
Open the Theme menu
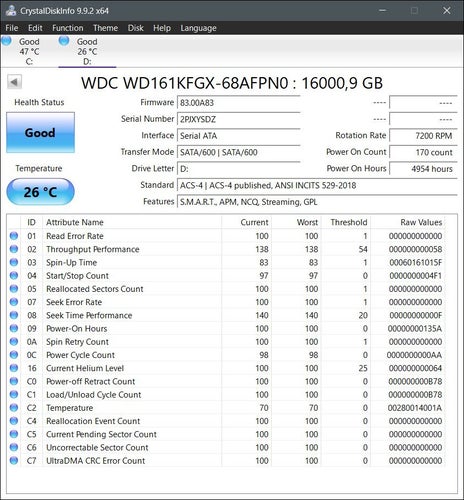pyautogui.click(x=105, y=28)
